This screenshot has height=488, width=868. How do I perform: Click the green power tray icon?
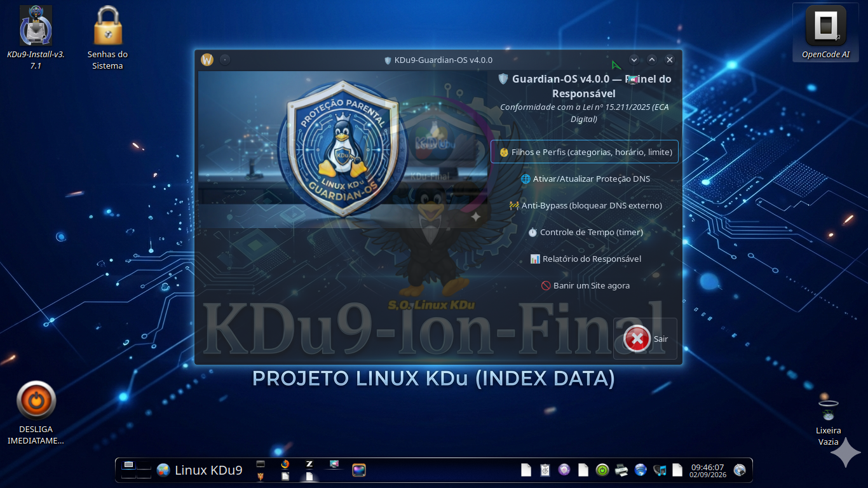[x=602, y=470]
